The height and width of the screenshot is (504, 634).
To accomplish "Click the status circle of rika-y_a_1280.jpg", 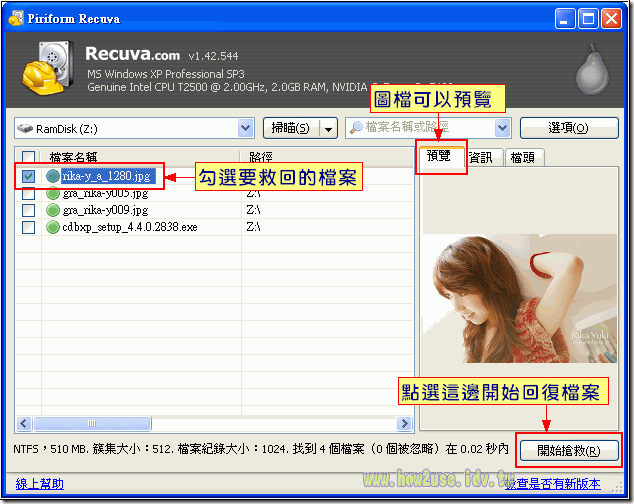I will pos(53,176).
